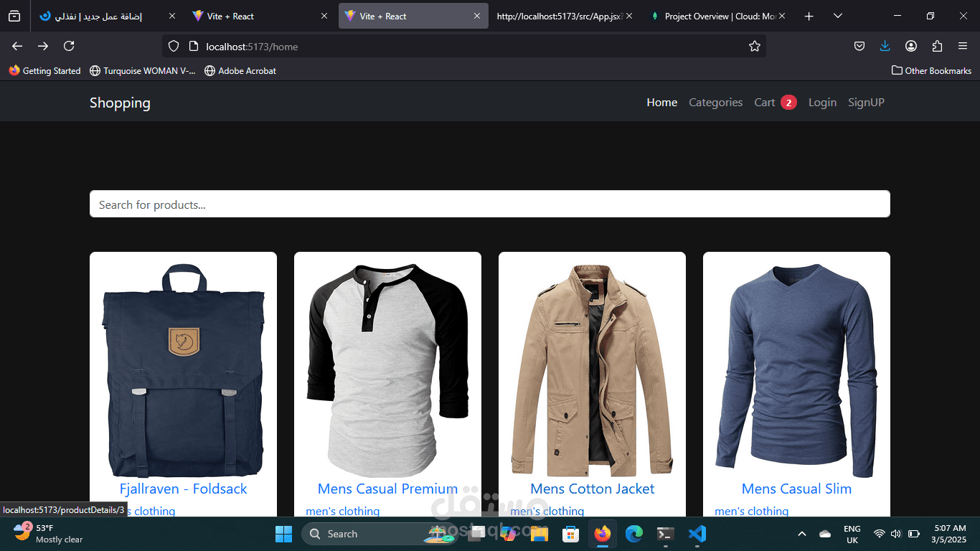
Task: Open the Firefox application hamburger menu
Action: click(x=963, y=45)
